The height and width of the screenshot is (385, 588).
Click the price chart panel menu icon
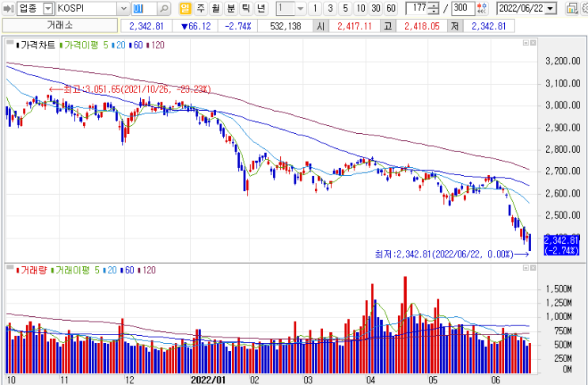pyautogui.click(x=10, y=43)
